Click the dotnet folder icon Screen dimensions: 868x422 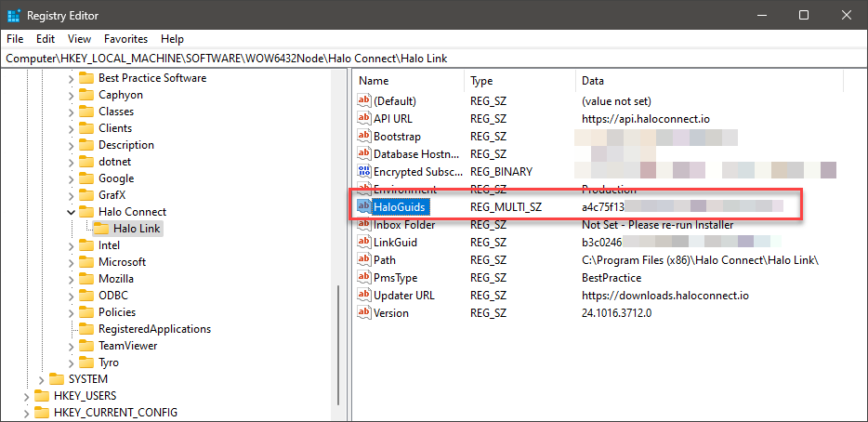[x=85, y=162]
